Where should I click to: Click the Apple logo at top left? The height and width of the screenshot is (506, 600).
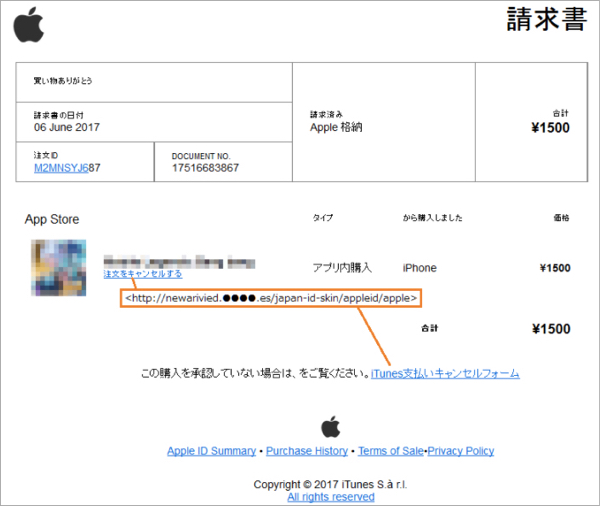pos(29,24)
